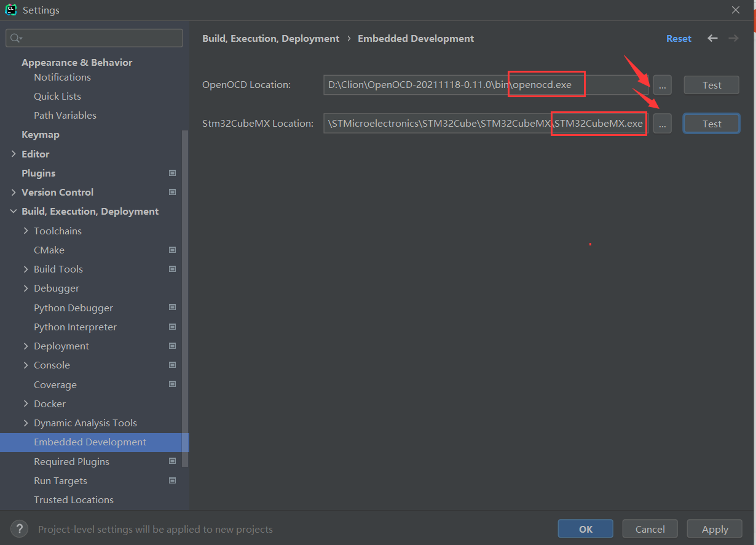Navigate back with the left arrow icon
The width and height of the screenshot is (756, 545).
712,38
